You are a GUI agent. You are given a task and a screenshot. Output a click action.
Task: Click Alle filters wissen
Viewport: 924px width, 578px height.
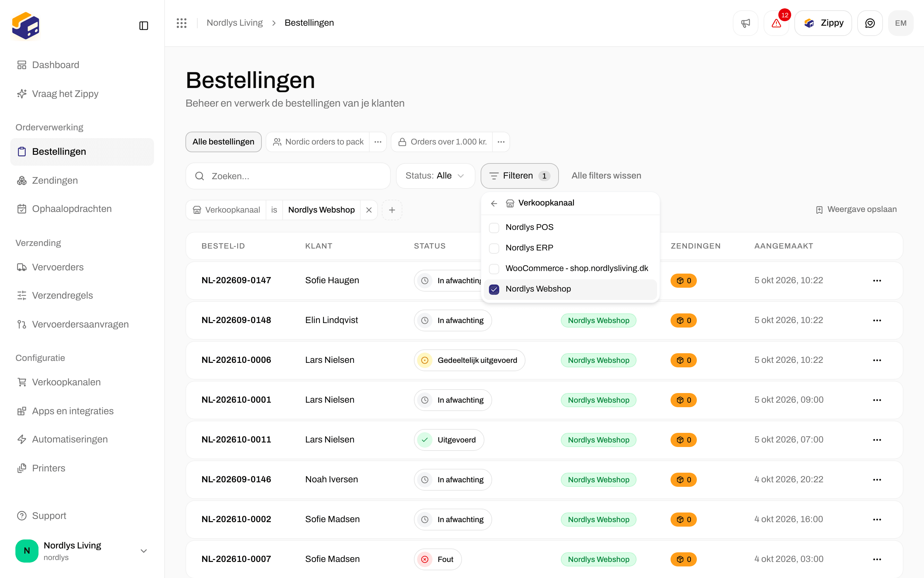(606, 175)
